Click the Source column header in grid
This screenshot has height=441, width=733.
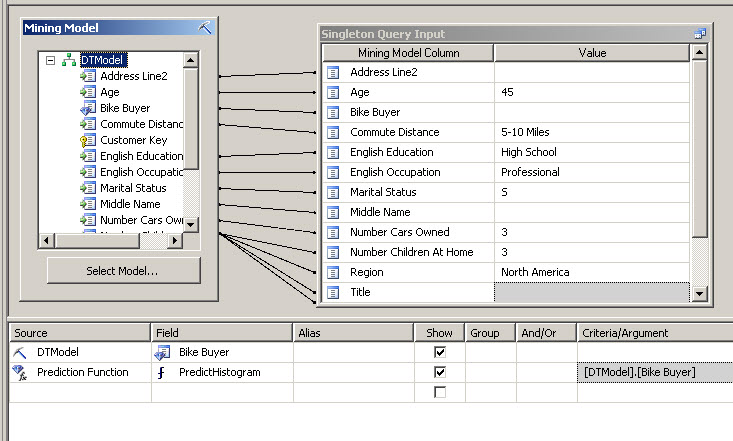pyautogui.click(x=80, y=333)
